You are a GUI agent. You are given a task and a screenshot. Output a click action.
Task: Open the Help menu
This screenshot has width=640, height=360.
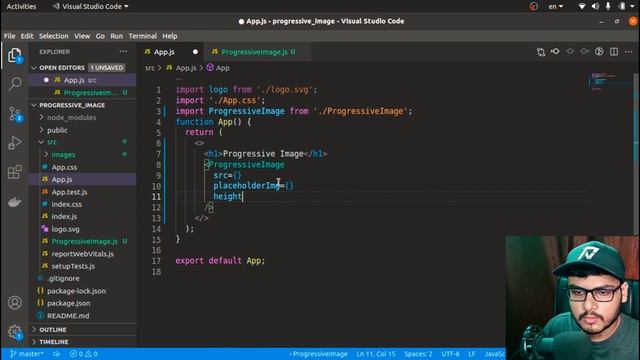point(170,36)
